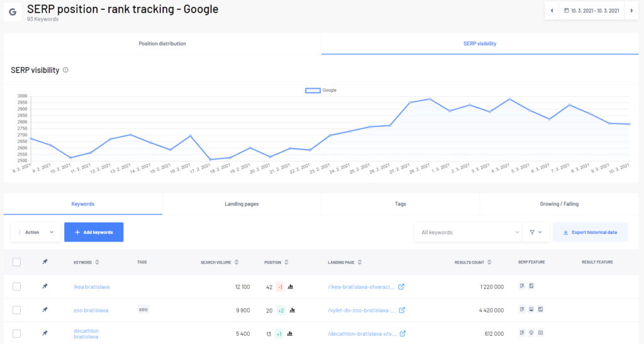Click first SERP feature icon for zoo bratislava

click(522, 309)
